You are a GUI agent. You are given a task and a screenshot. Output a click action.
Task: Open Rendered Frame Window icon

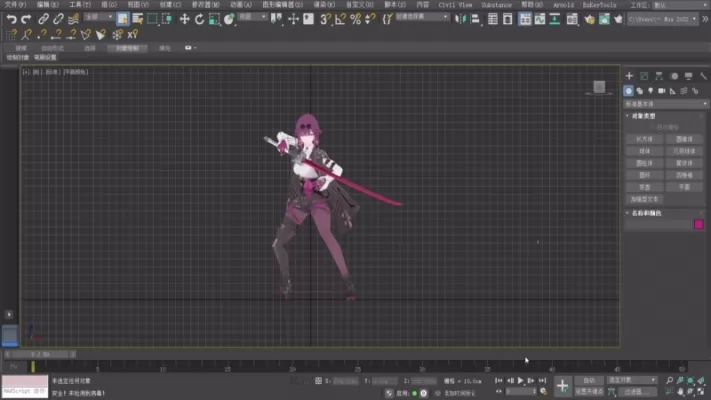pos(604,19)
